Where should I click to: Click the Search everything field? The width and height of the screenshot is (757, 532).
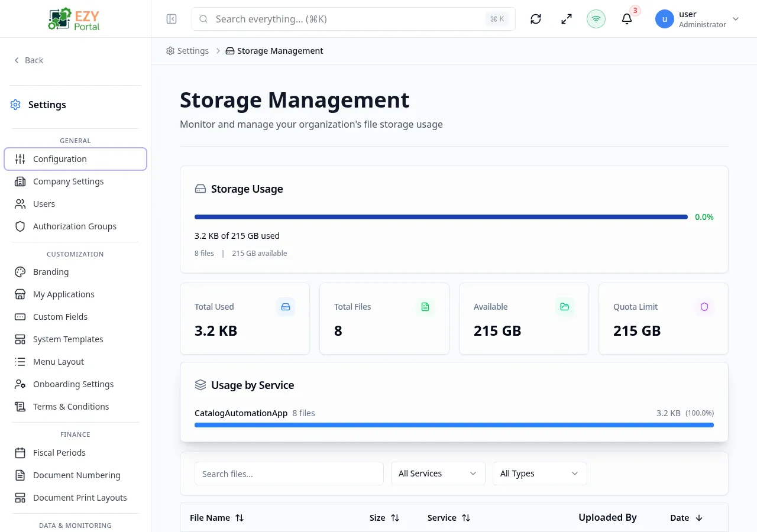point(354,19)
